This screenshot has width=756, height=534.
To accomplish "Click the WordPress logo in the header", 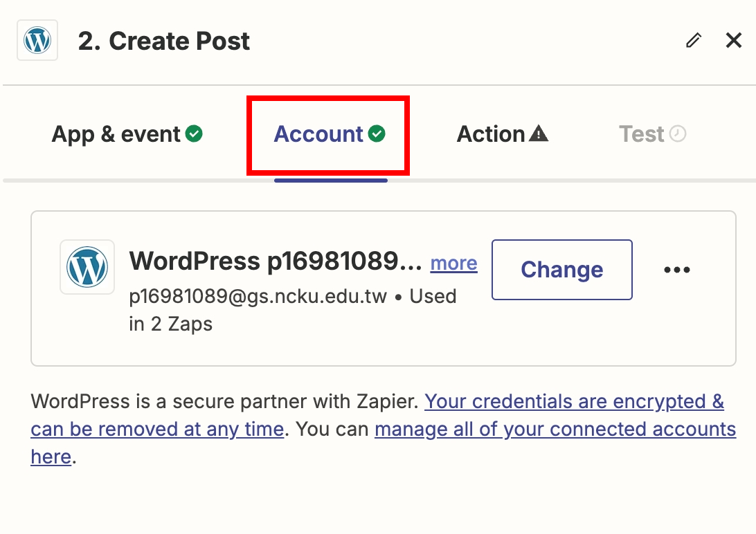I will pos(37,41).
